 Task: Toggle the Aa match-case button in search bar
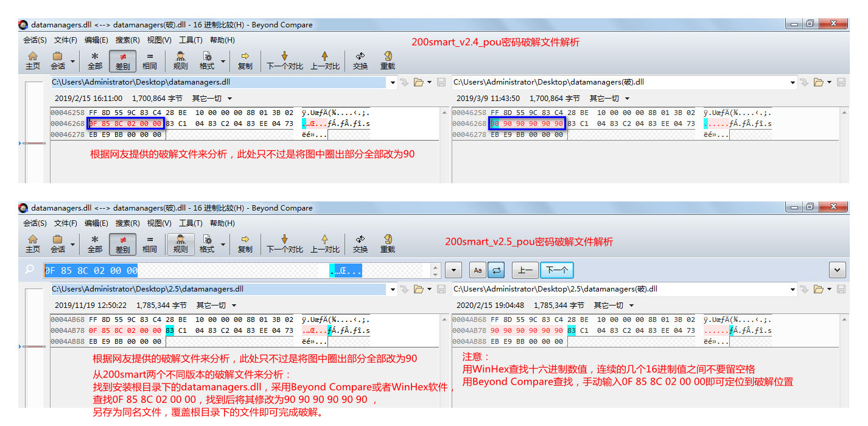(x=477, y=270)
